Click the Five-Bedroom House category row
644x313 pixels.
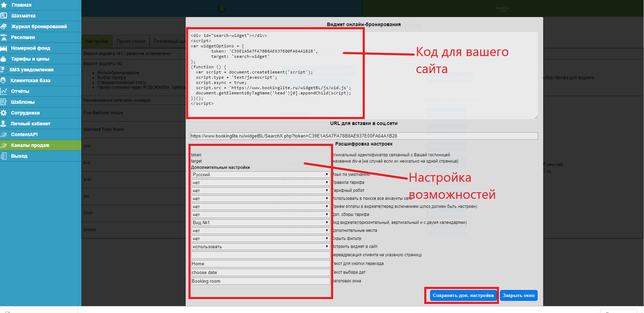(x=134, y=113)
